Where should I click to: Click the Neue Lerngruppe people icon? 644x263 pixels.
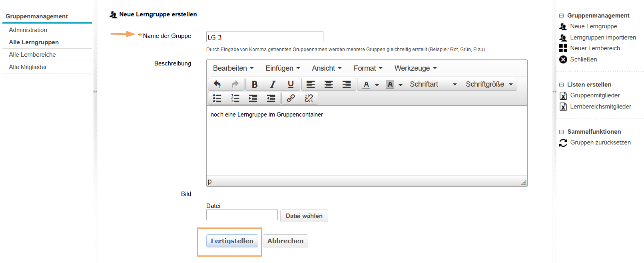coord(563,26)
